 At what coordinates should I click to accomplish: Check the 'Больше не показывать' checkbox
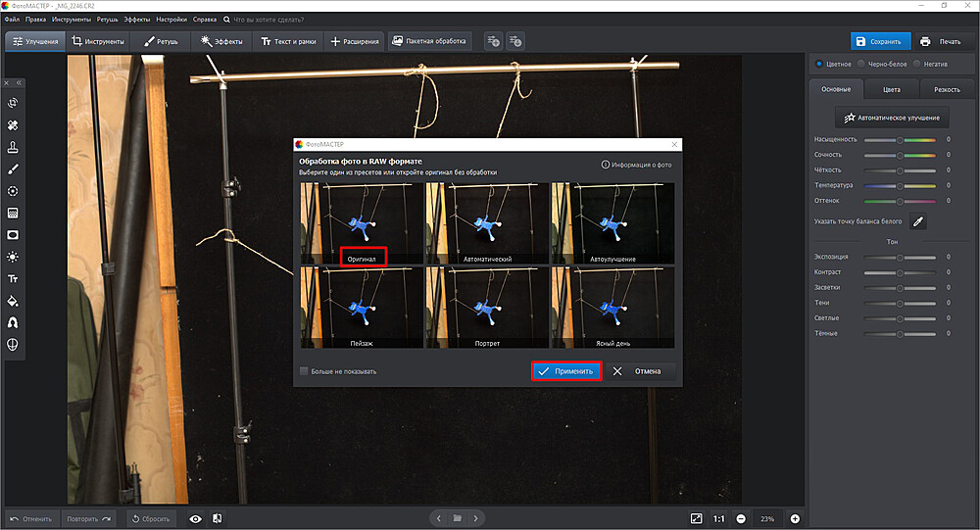[x=304, y=371]
